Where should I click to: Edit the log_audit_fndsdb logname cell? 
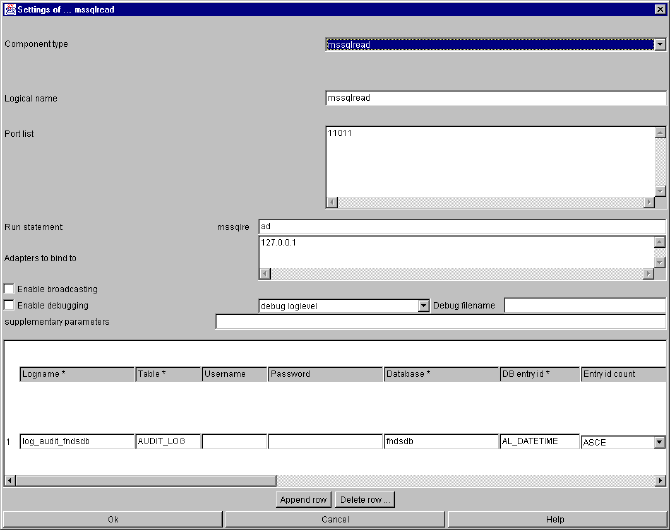pos(77,442)
